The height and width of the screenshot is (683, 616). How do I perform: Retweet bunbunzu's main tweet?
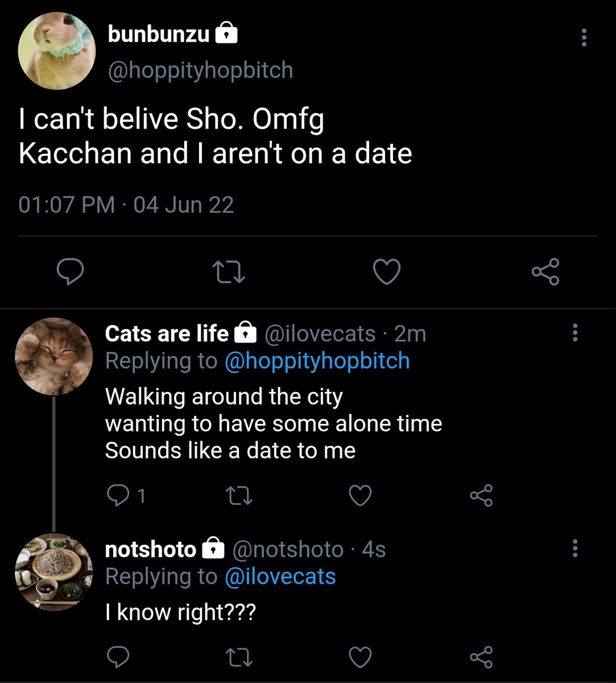tap(229, 272)
